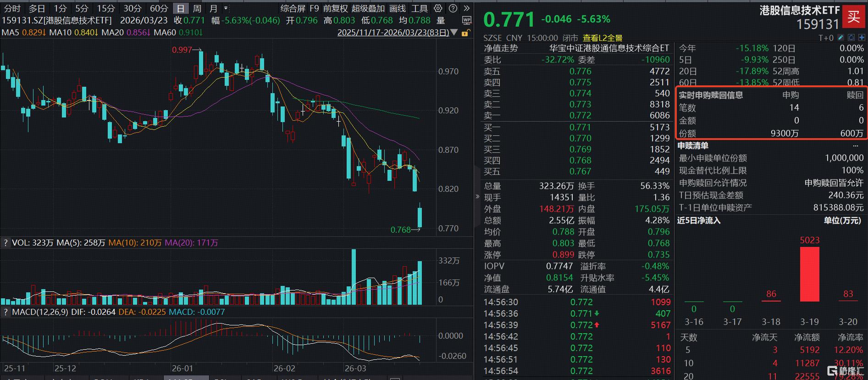This screenshot has height=380, width=868.
Task: Click the IOPV value 0.7747
Action: [559, 266]
